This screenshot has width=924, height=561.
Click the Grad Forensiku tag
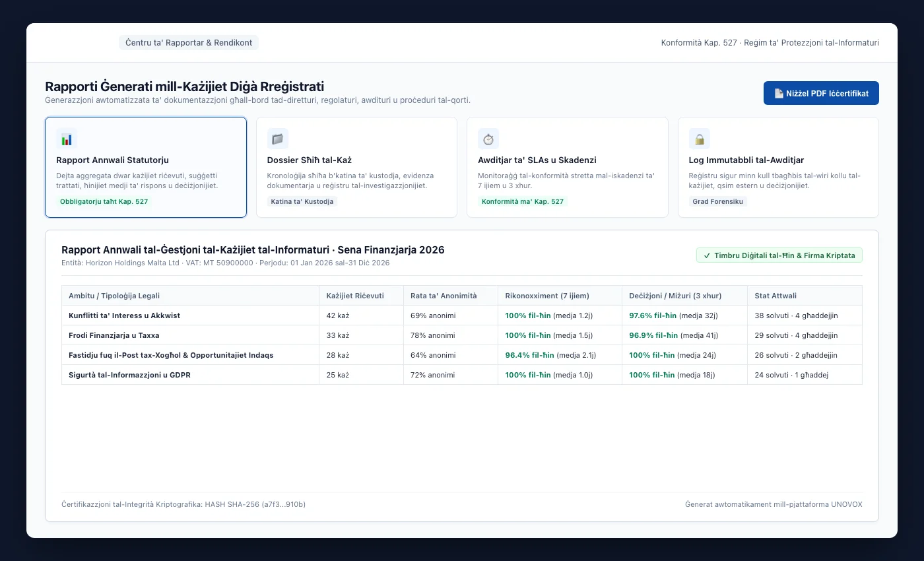[718, 201]
